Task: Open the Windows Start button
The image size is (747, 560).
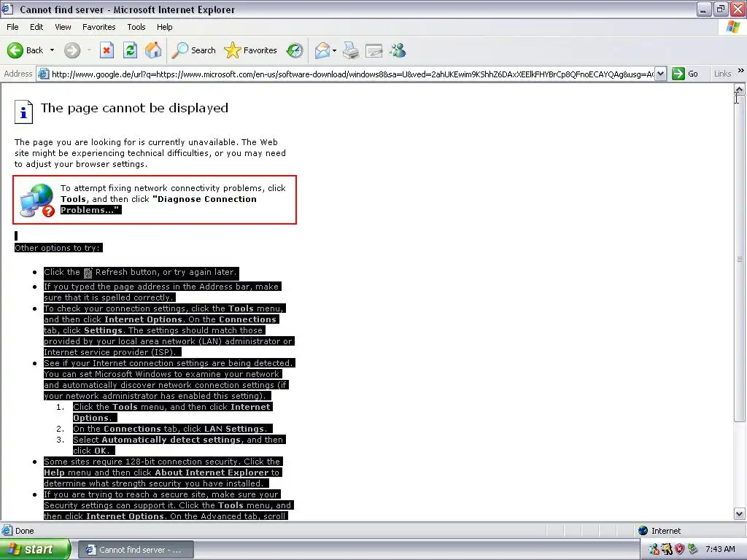Action: click(34, 549)
